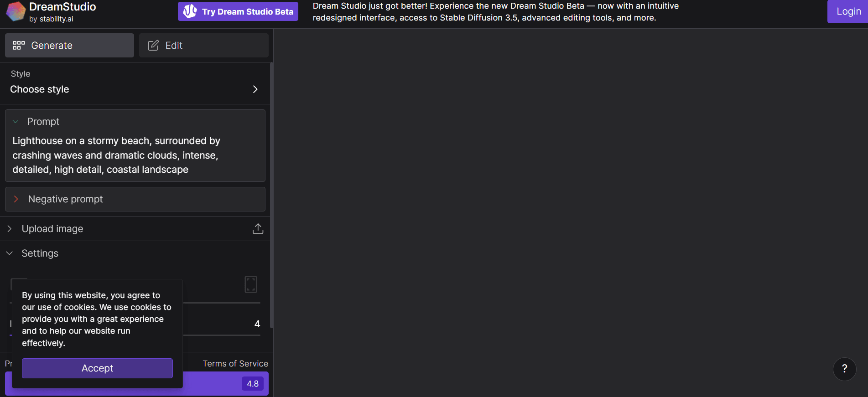Expand the Negative prompt section
The width and height of the screenshot is (868, 397).
tap(16, 199)
